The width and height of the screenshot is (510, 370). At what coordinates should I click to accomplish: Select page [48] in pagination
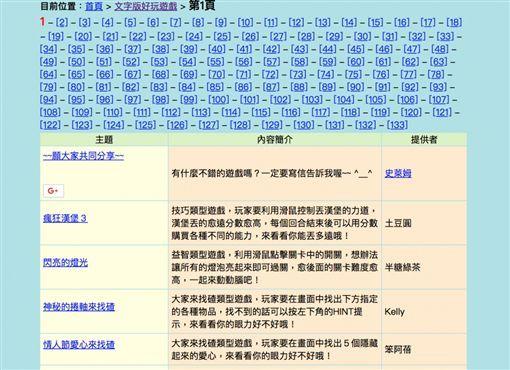[440, 49]
